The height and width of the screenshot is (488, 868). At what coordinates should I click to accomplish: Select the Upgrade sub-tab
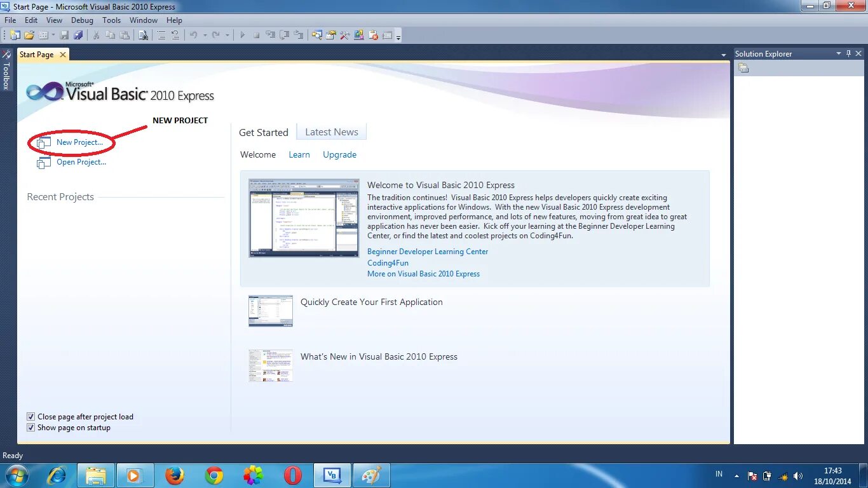[x=339, y=154]
